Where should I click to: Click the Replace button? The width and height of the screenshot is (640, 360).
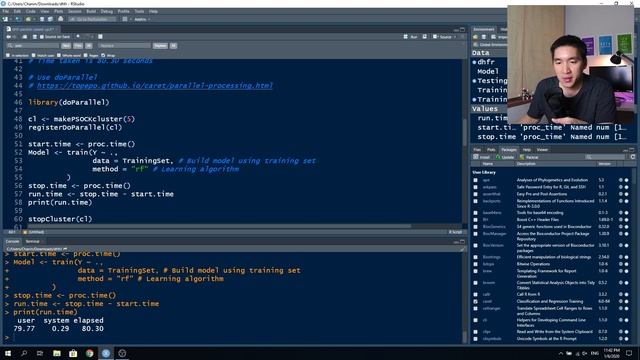160,46
